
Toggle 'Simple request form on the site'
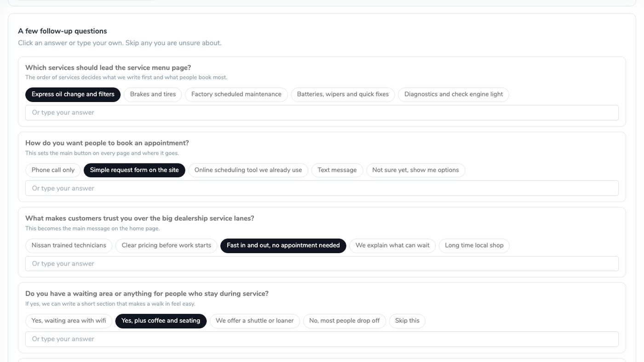click(x=134, y=170)
